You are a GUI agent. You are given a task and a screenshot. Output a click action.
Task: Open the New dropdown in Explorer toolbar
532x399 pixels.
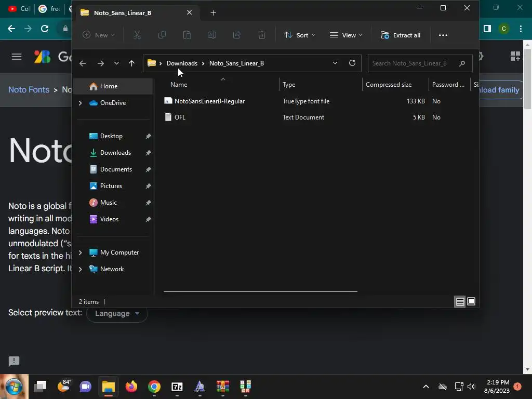pos(99,35)
